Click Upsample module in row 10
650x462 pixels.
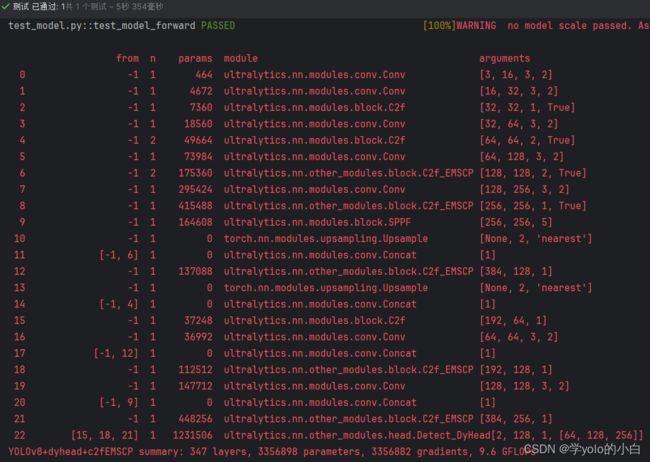click(325, 238)
